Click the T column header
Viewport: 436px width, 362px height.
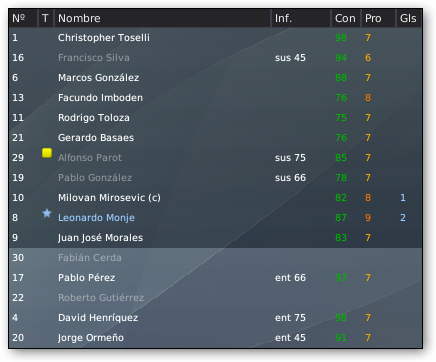(46, 18)
